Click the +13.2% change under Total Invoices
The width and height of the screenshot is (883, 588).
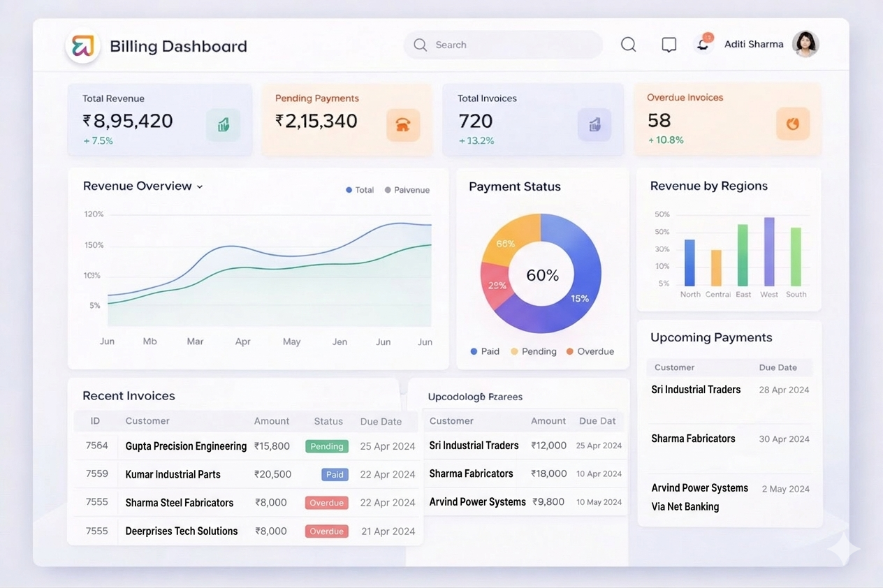click(476, 140)
